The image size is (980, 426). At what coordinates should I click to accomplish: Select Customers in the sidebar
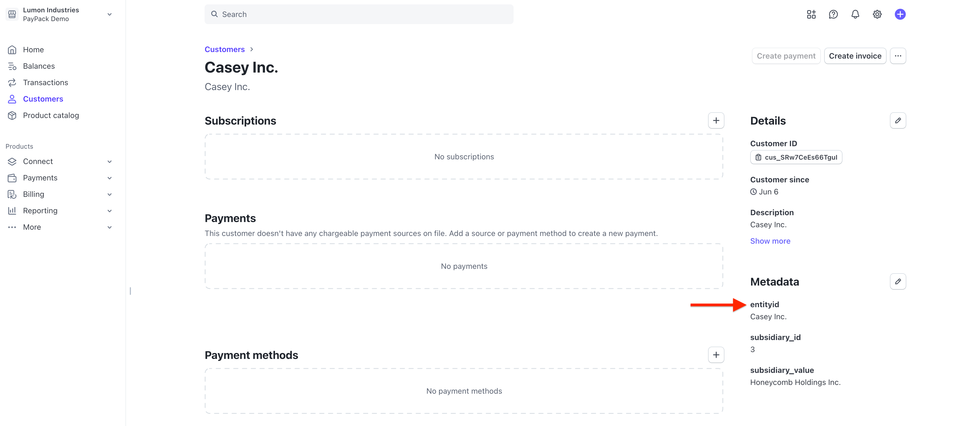point(43,99)
